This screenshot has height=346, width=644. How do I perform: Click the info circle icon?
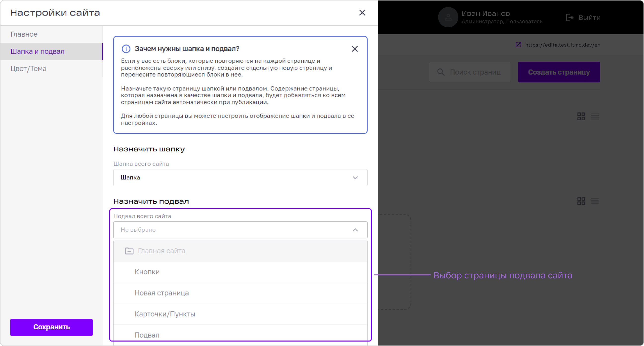tap(126, 49)
